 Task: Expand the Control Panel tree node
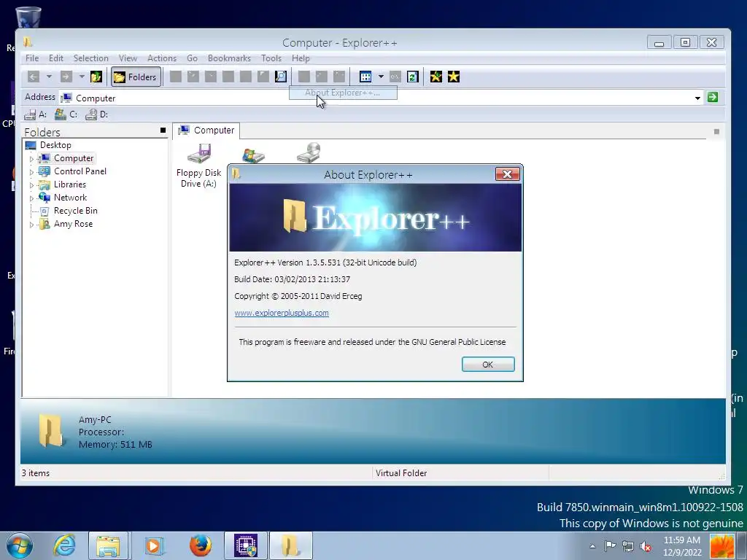pyautogui.click(x=31, y=172)
